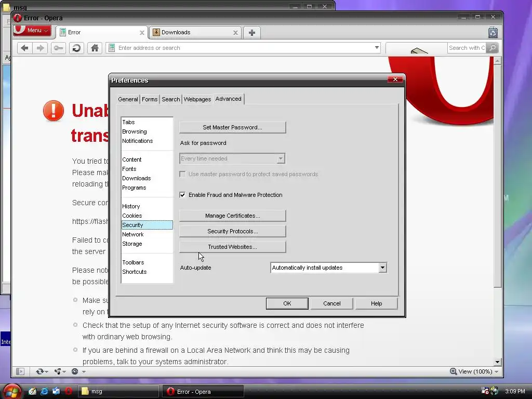Select Tabs in the Advanced list
This screenshot has width=532, height=399.
click(x=147, y=122)
